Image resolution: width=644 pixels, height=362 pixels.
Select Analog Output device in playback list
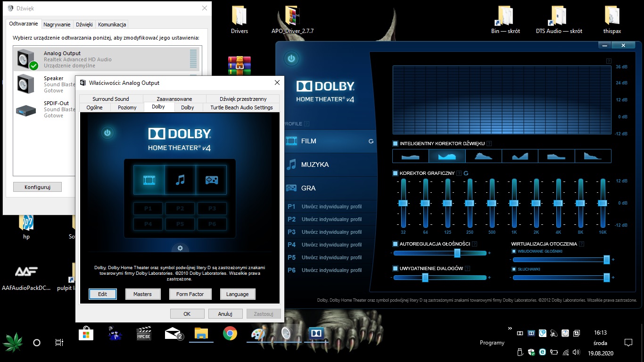(x=107, y=59)
